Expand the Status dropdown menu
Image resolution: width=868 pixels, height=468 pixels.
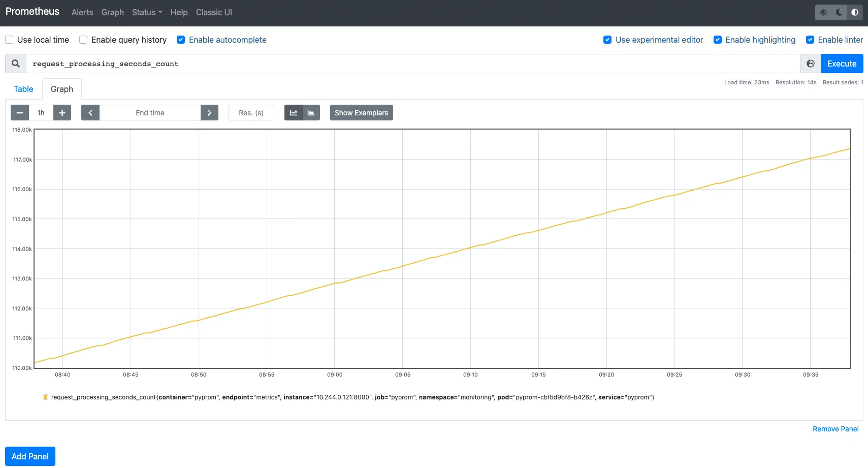[147, 12]
